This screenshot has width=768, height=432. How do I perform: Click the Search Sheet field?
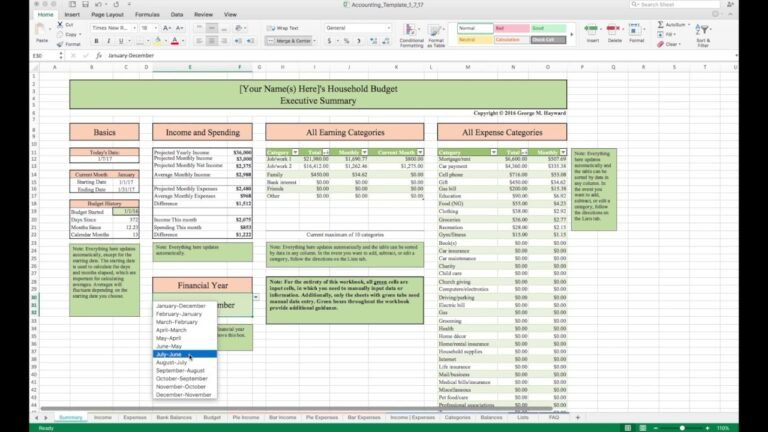click(675, 4)
